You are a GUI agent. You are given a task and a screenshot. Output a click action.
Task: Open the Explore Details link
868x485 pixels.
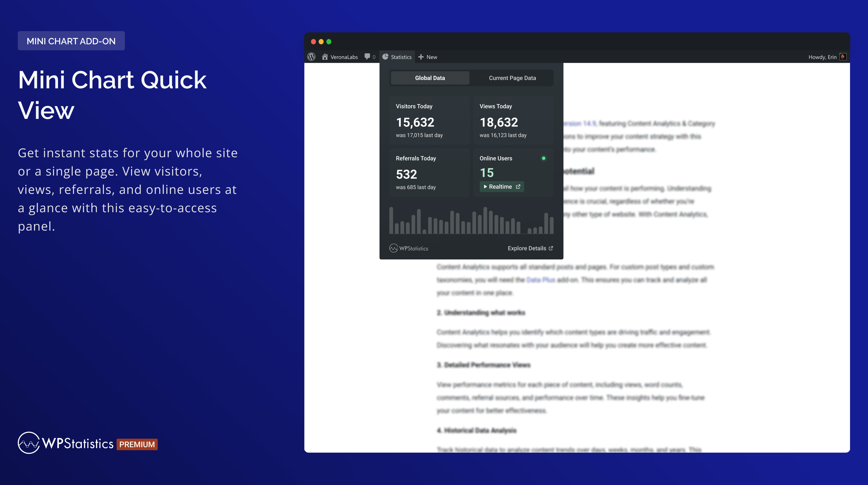point(530,248)
